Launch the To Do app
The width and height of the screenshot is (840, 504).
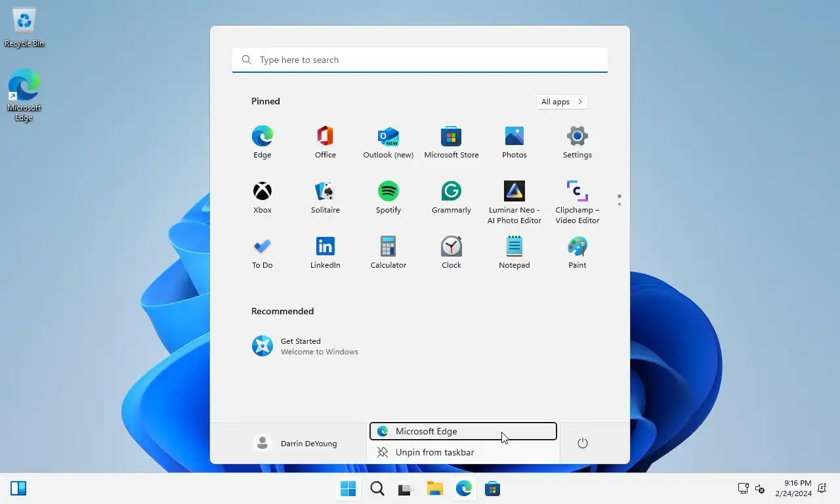[262, 253]
